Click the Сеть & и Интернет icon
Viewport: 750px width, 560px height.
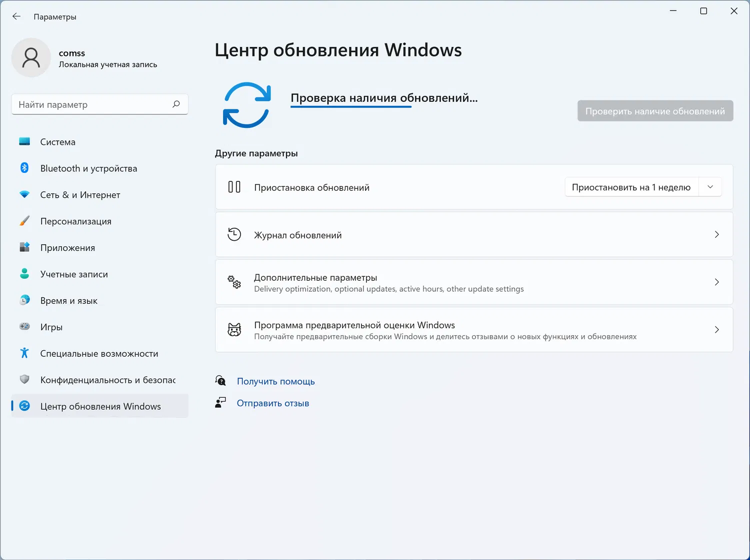[x=24, y=195]
